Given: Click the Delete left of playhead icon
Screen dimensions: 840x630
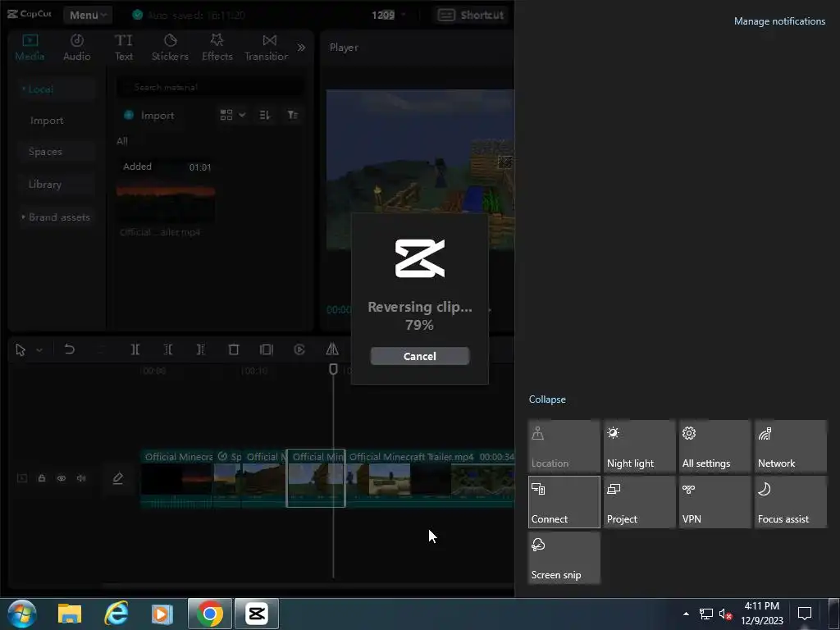Looking at the screenshot, I should [x=167, y=349].
